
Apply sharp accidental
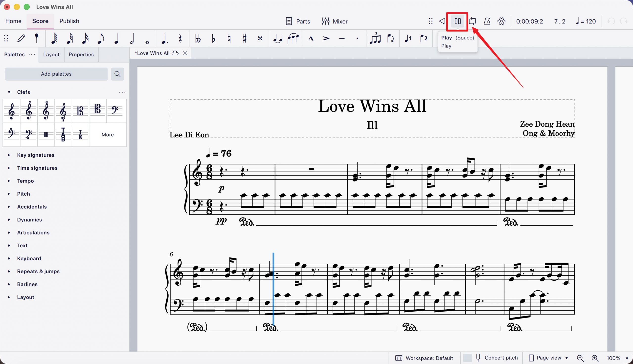(x=244, y=38)
